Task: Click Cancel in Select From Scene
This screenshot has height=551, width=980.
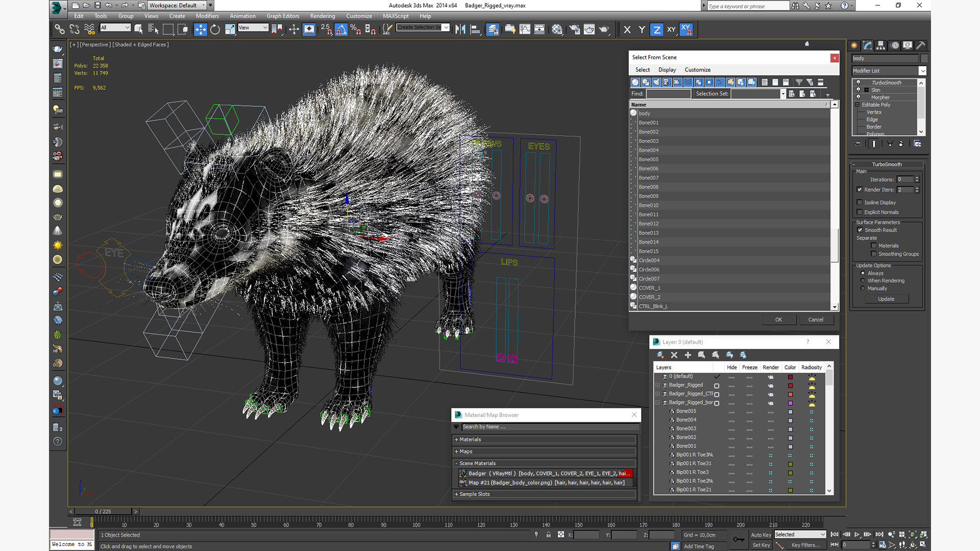Action: 816,320
